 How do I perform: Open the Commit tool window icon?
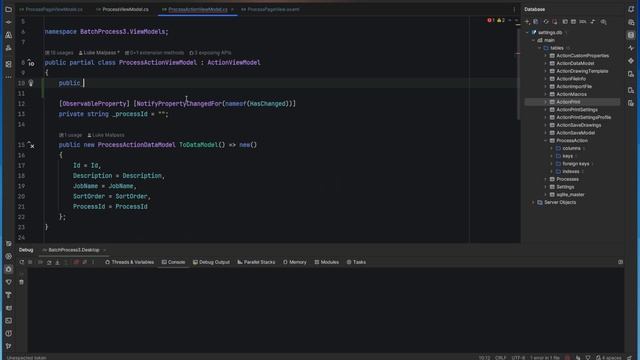pos(8,22)
